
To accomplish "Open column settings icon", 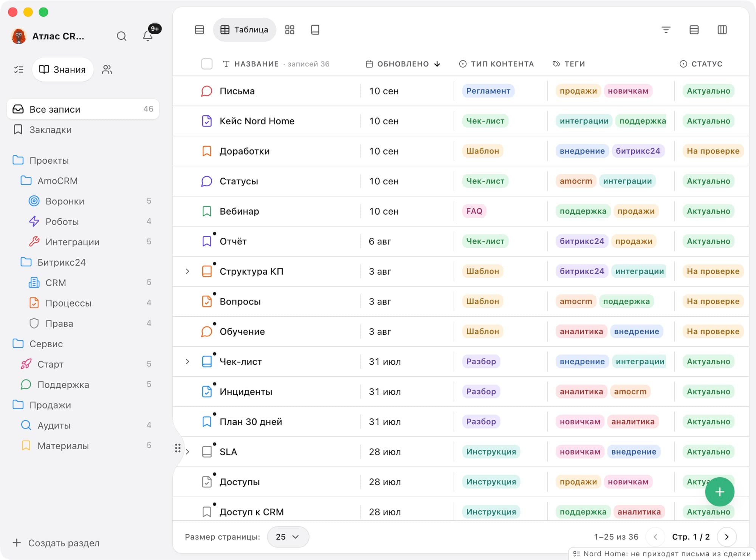I will (722, 30).
